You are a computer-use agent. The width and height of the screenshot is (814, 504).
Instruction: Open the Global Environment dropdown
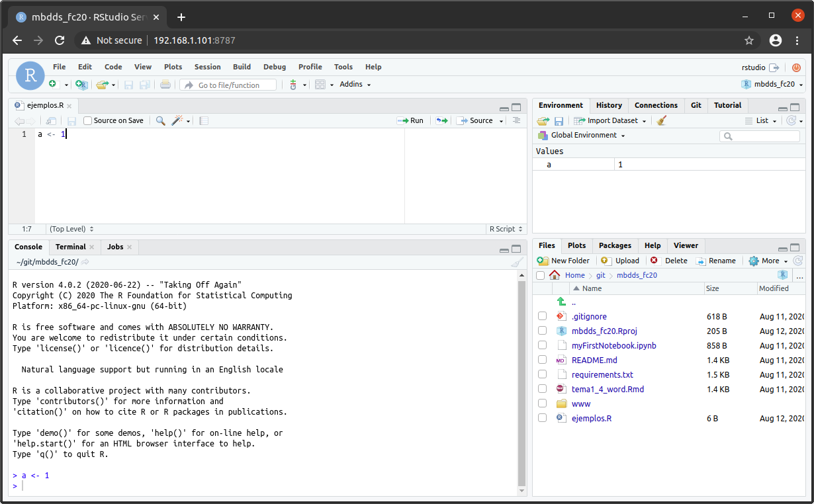(x=582, y=135)
